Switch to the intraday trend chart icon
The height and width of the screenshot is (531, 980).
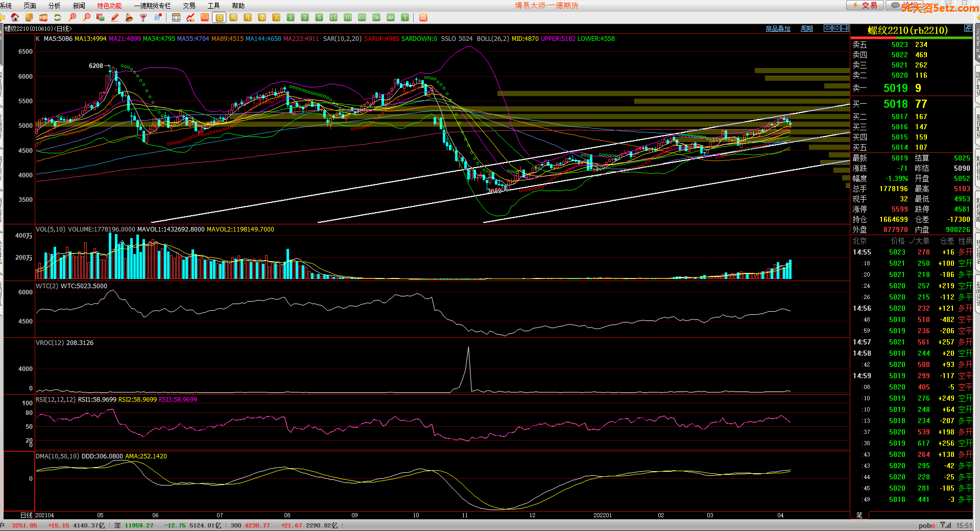pos(190,17)
